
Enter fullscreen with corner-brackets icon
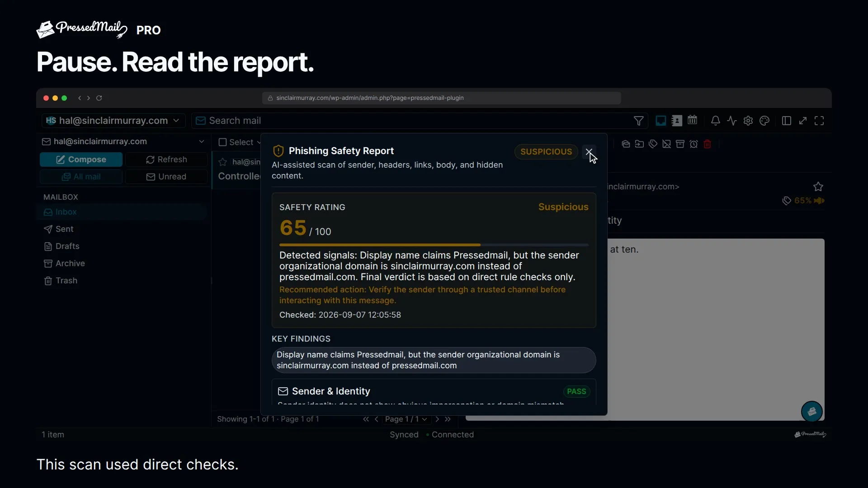pos(819,121)
